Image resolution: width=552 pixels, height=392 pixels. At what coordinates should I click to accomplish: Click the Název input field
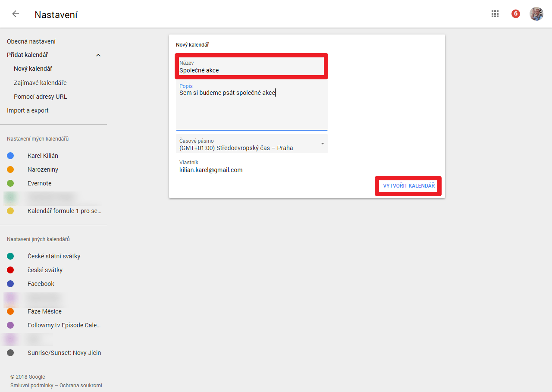pos(251,70)
